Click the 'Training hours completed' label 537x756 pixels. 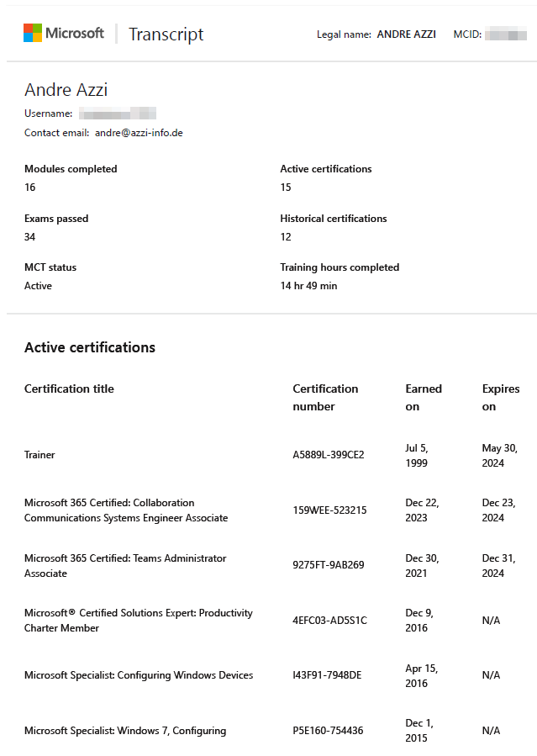(x=340, y=267)
